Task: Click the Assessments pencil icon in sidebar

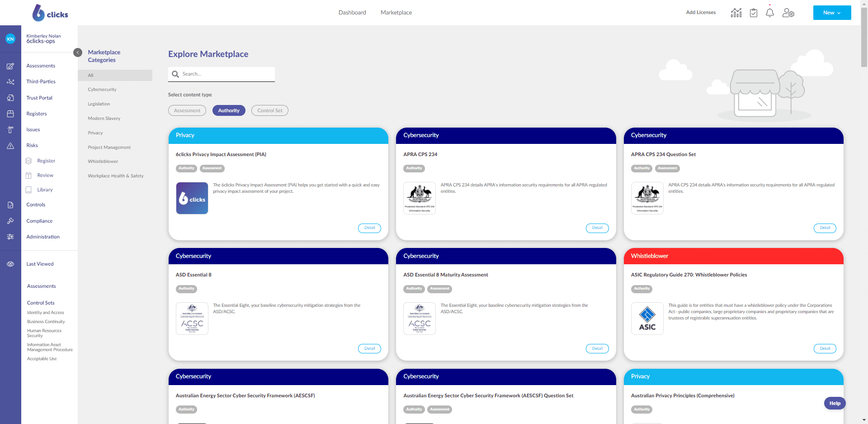Action: [10, 66]
